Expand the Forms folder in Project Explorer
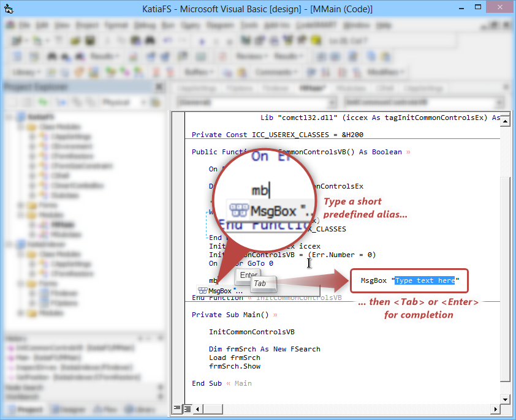Image resolution: width=516 pixels, height=420 pixels. click(x=20, y=205)
